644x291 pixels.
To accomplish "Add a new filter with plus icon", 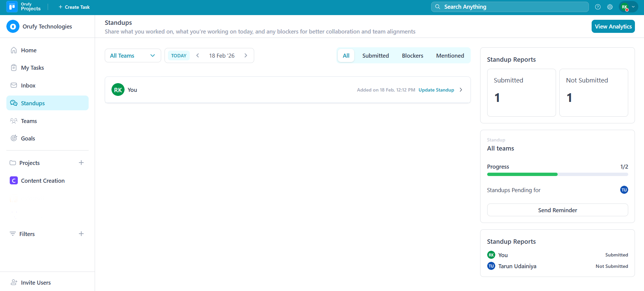I will 81,234.
